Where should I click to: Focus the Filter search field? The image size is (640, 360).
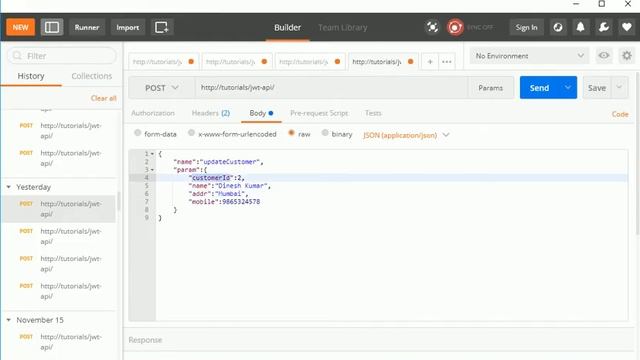[62, 56]
